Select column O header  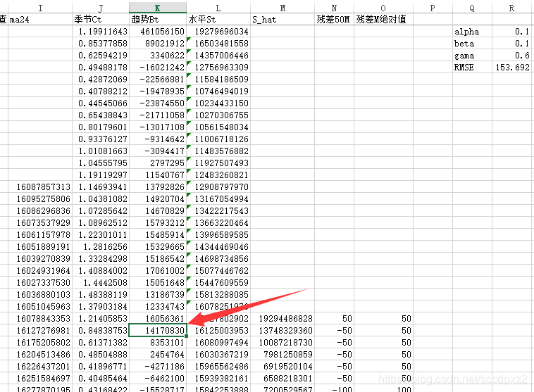(x=383, y=8)
